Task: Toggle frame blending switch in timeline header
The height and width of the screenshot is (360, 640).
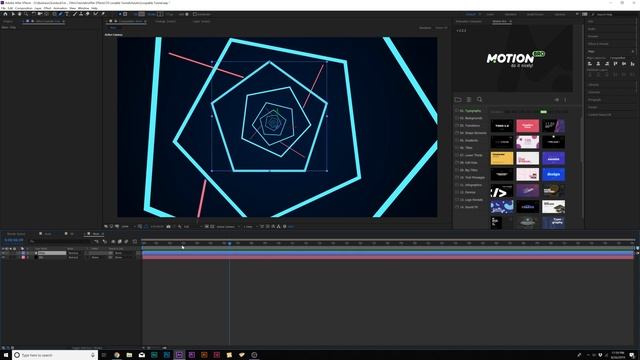Action: pos(120,242)
